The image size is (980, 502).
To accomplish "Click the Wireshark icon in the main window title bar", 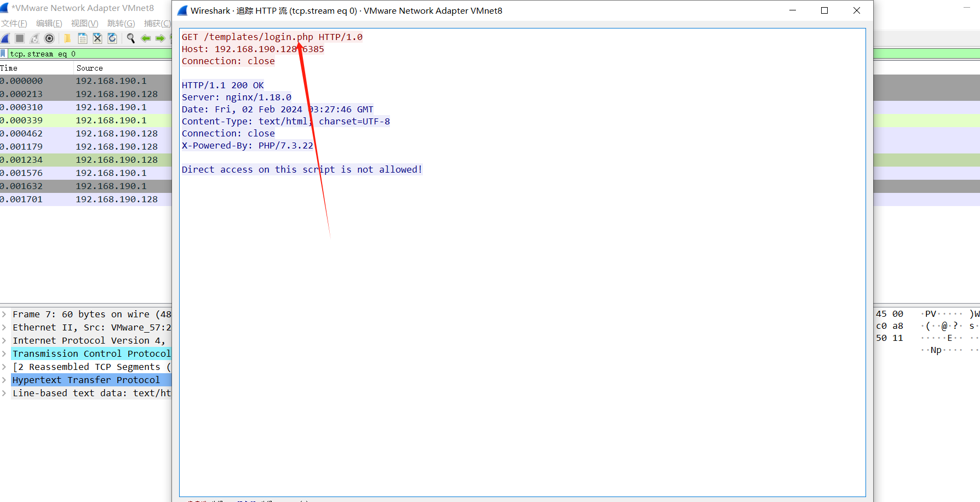I will click(4, 8).
